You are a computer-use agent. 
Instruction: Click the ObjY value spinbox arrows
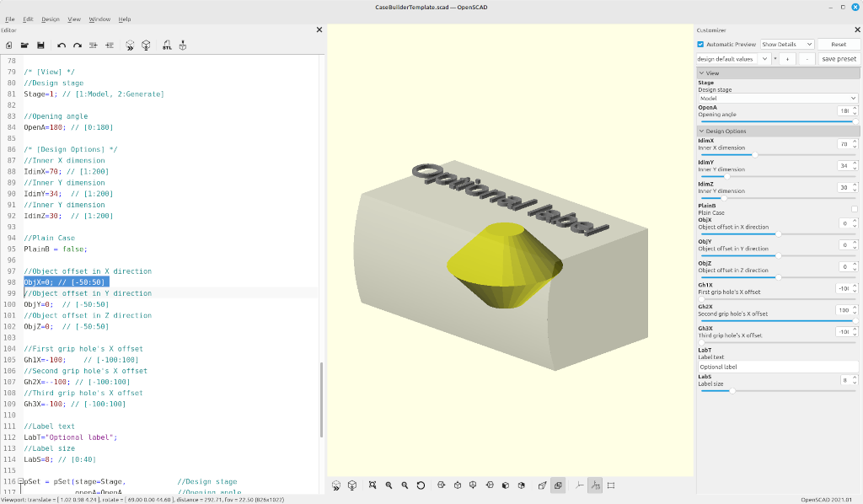[x=855, y=245]
